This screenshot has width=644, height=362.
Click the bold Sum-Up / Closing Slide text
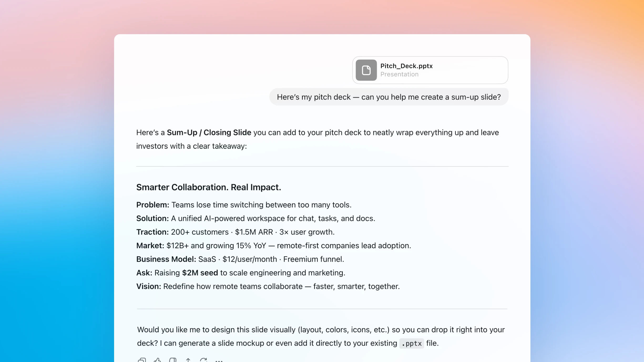pos(209,132)
